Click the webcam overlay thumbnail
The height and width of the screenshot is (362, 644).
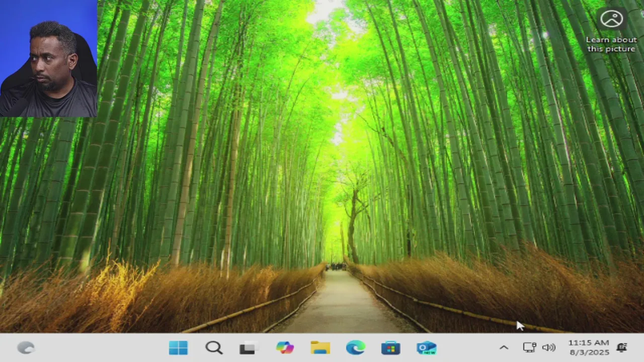click(x=48, y=58)
